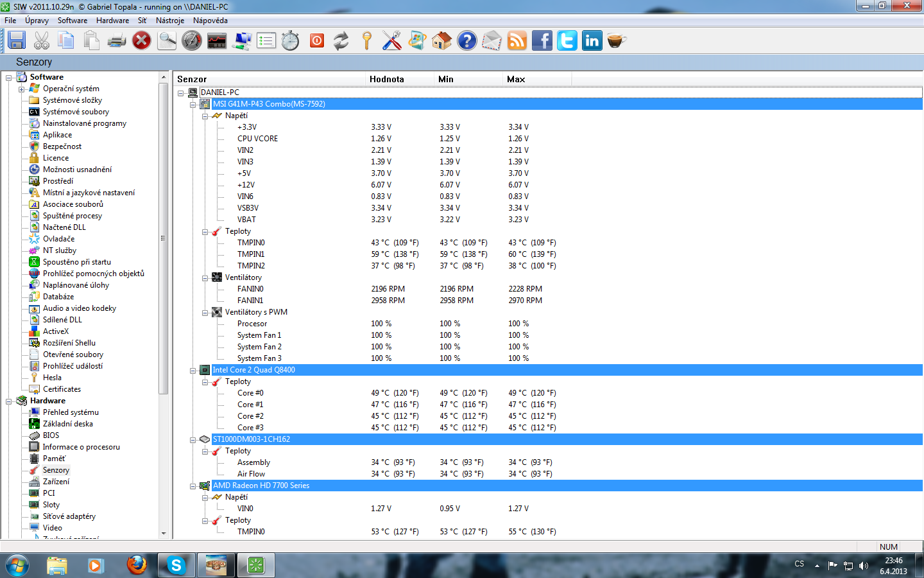Click the RSS feed toolbar icon
Image resolution: width=924 pixels, height=578 pixels.
pos(517,41)
